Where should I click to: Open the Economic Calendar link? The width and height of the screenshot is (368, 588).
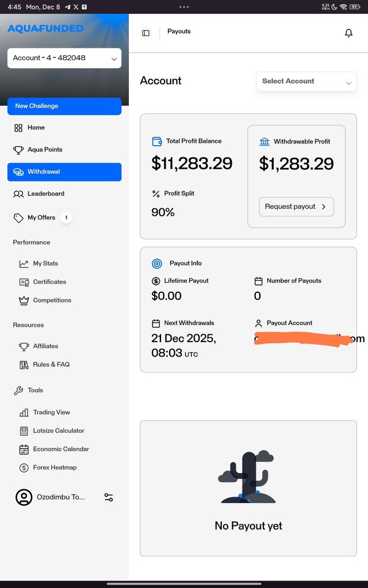coord(61,449)
